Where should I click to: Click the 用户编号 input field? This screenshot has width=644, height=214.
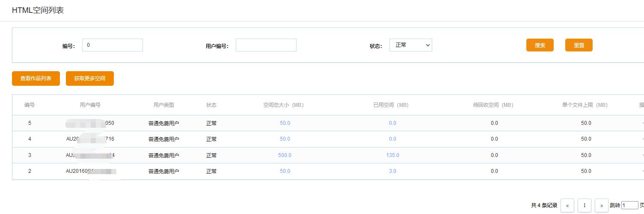click(x=266, y=45)
